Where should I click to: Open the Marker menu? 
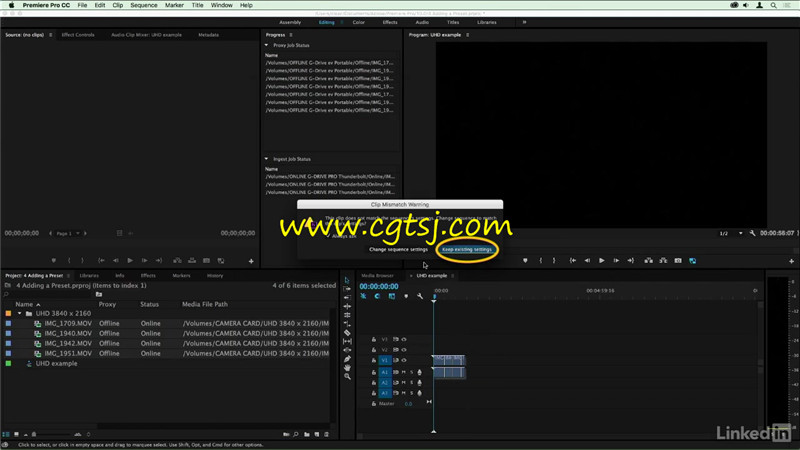pos(174,5)
